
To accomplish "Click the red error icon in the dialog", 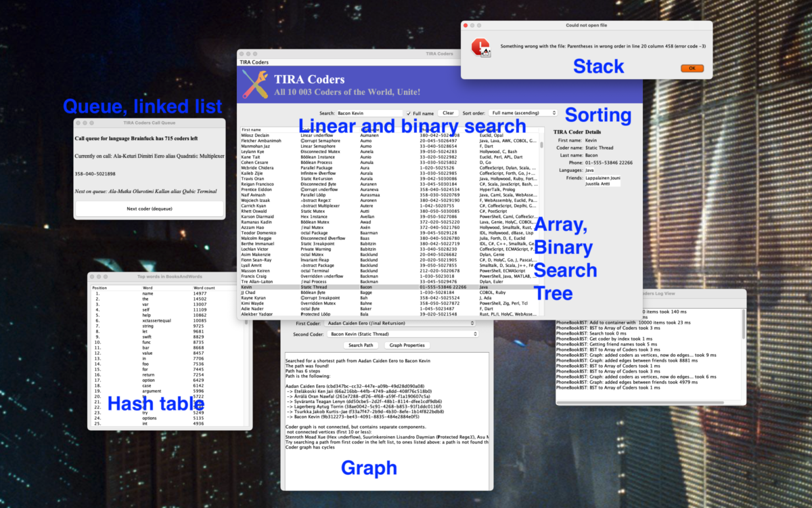I will (x=480, y=46).
